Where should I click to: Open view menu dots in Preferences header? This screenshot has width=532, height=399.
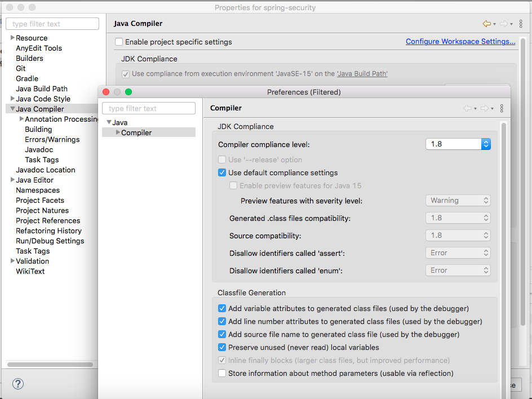point(502,108)
